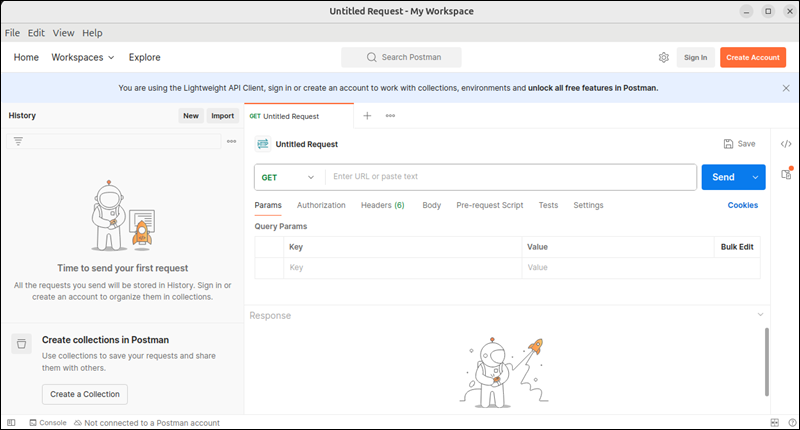Click the Import button
800x430 pixels.
point(222,116)
